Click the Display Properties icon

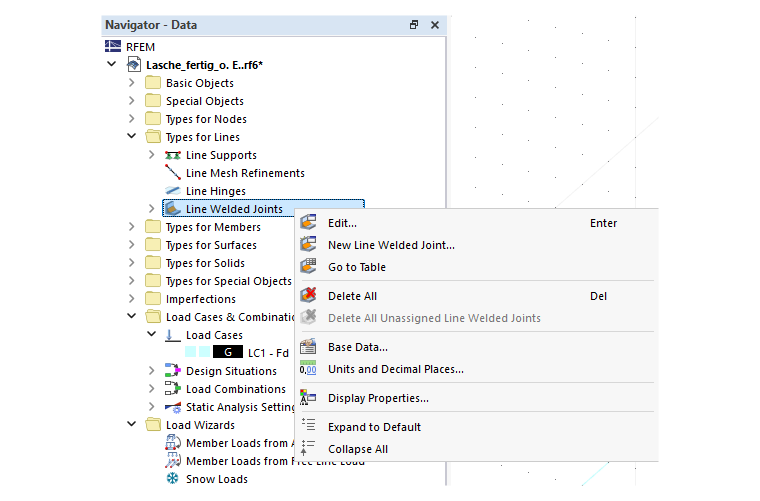click(x=308, y=397)
